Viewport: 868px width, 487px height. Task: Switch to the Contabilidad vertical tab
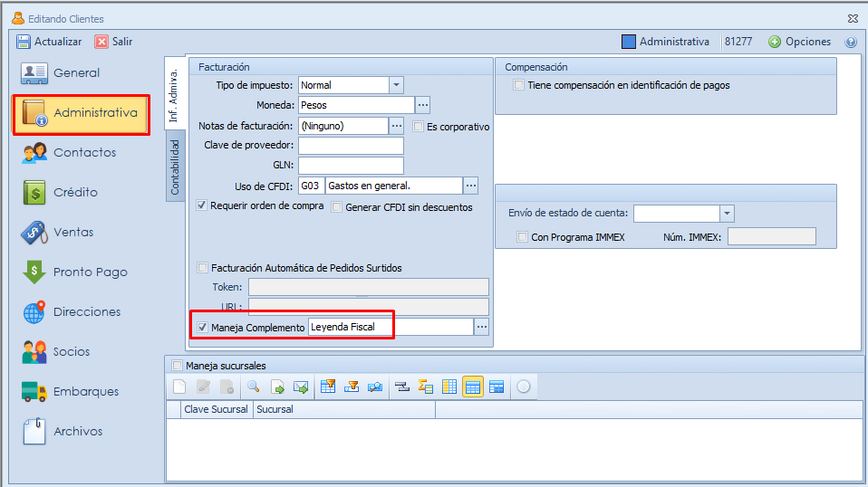pos(176,167)
